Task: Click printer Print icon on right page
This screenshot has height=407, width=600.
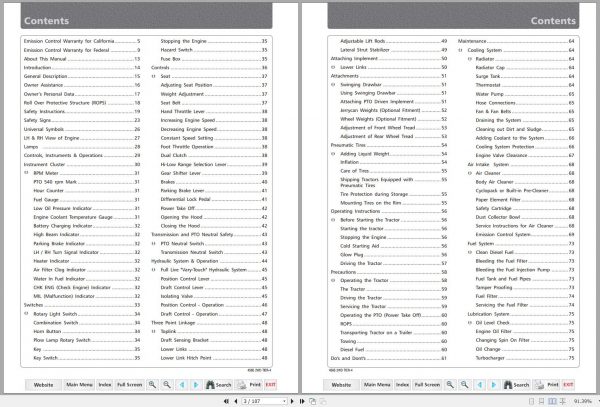Action: 546,385
